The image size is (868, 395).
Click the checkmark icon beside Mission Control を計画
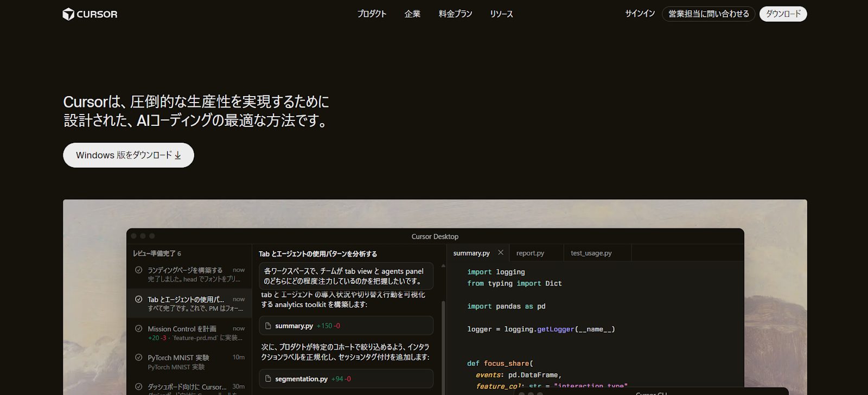click(139, 329)
